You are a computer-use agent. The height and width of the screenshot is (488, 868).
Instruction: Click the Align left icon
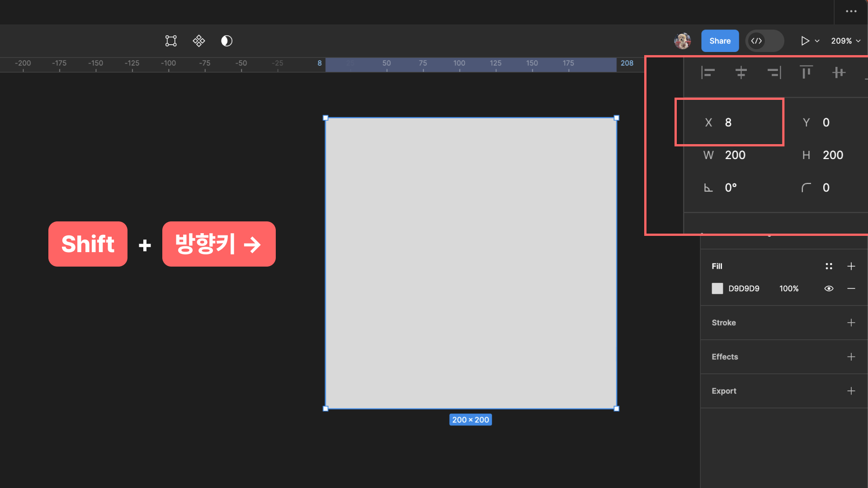(x=708, y=72)
